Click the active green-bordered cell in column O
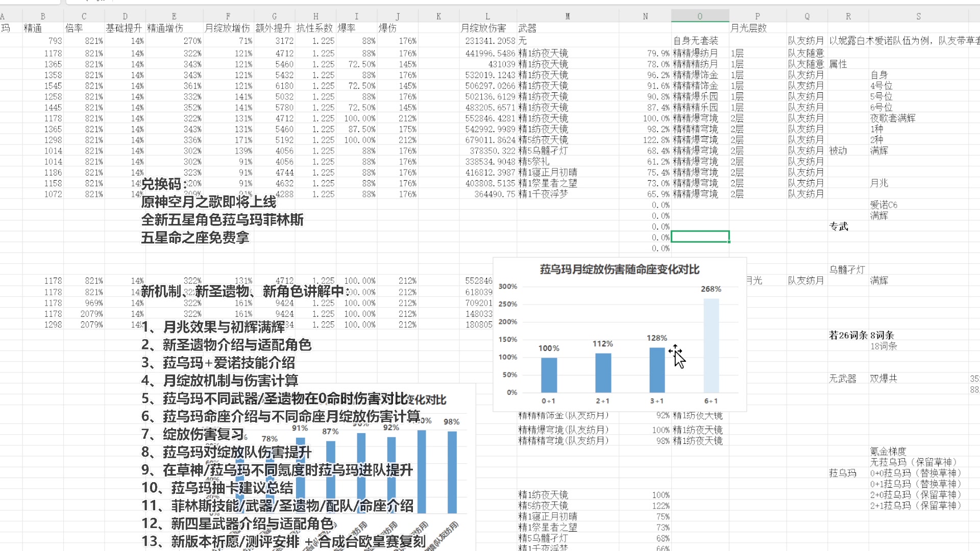The height and width of the screenshot is (551, 980). [700, 237]
